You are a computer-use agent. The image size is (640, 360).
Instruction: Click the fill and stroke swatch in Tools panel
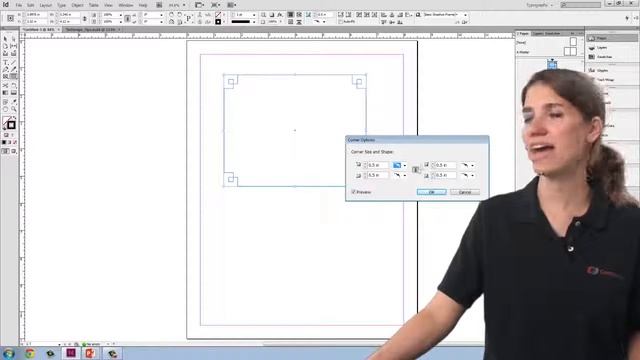pyautogui.click(x=9, y=123)
